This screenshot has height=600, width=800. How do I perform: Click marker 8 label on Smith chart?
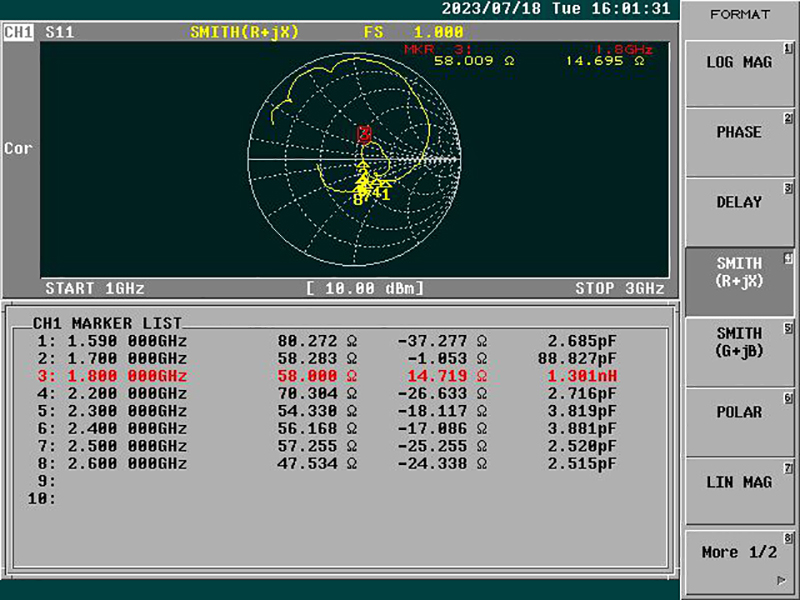358,199
